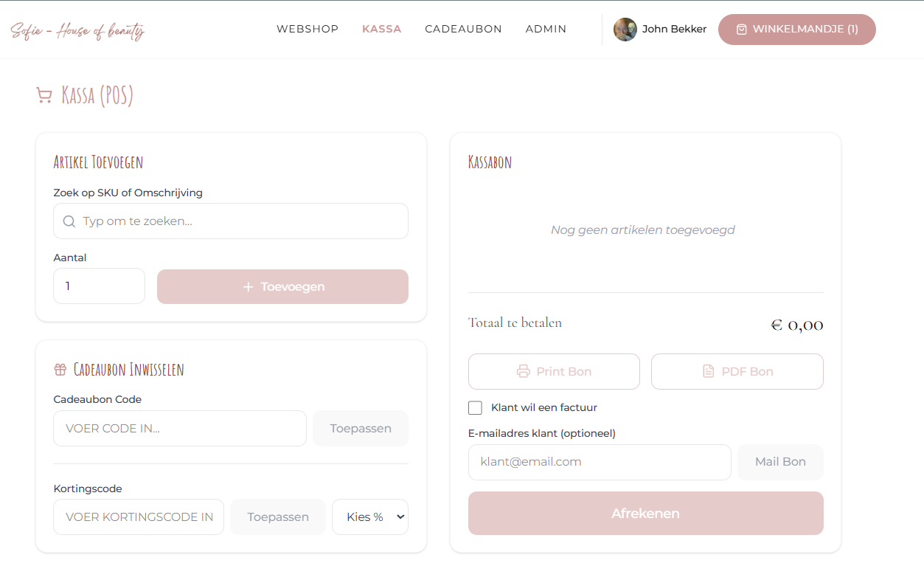Screen dimensions: 924x566
Task: Click the document icon on PDF Bon
Action: click(709, 371)
